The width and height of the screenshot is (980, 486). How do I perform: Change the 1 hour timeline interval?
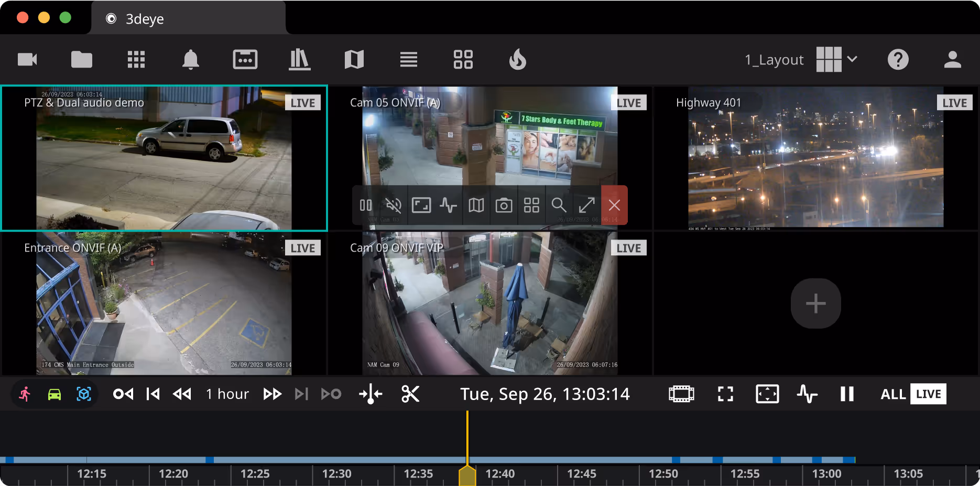(227, 394)
